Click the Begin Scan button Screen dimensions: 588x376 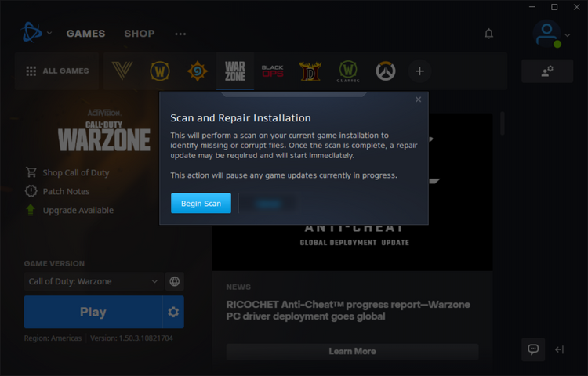click(201, 204)
